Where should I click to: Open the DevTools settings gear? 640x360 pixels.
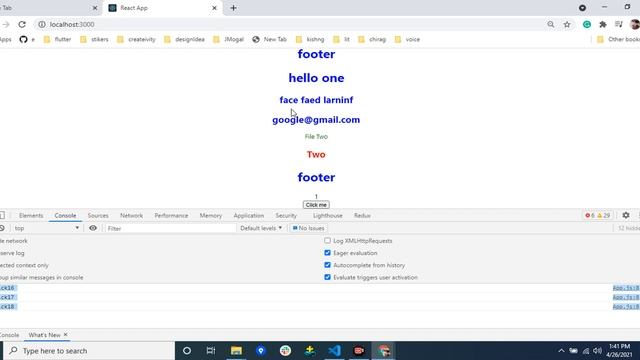(626, 215)
